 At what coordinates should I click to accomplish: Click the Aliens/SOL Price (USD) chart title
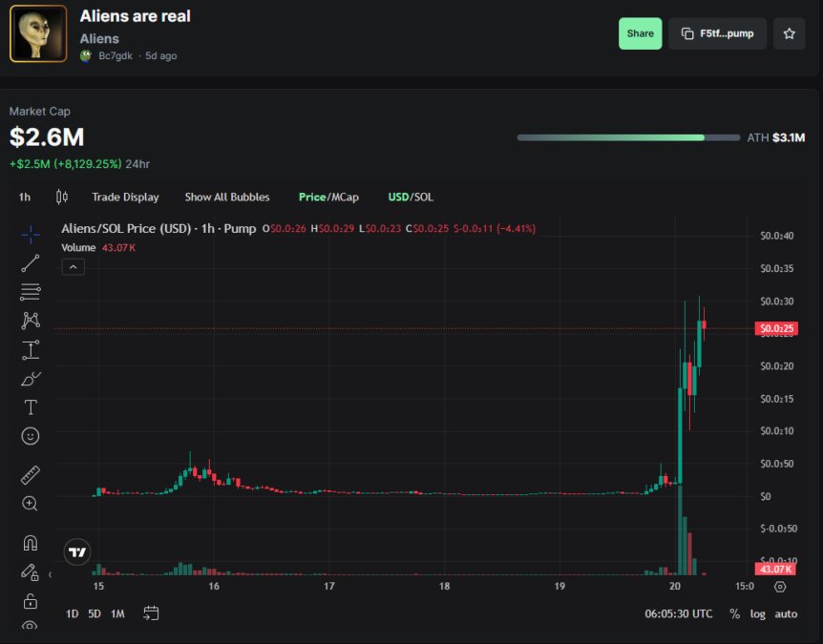point(158,229)
